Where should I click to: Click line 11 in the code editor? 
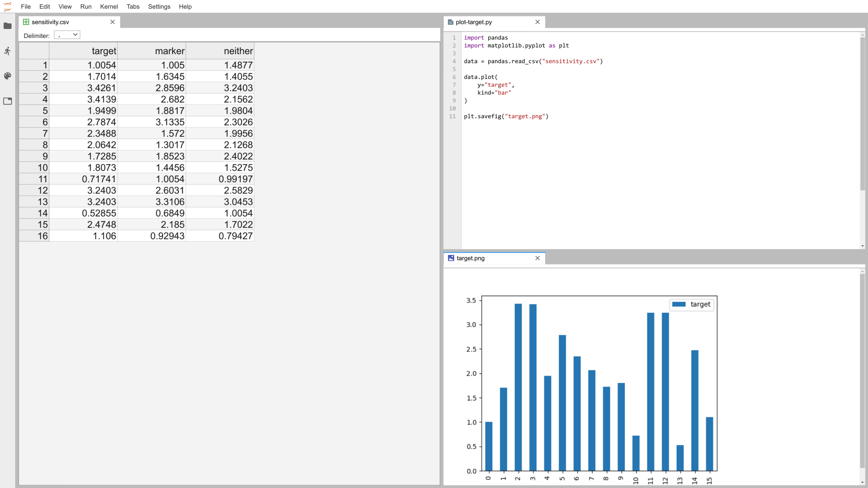[x=506, y=116]
